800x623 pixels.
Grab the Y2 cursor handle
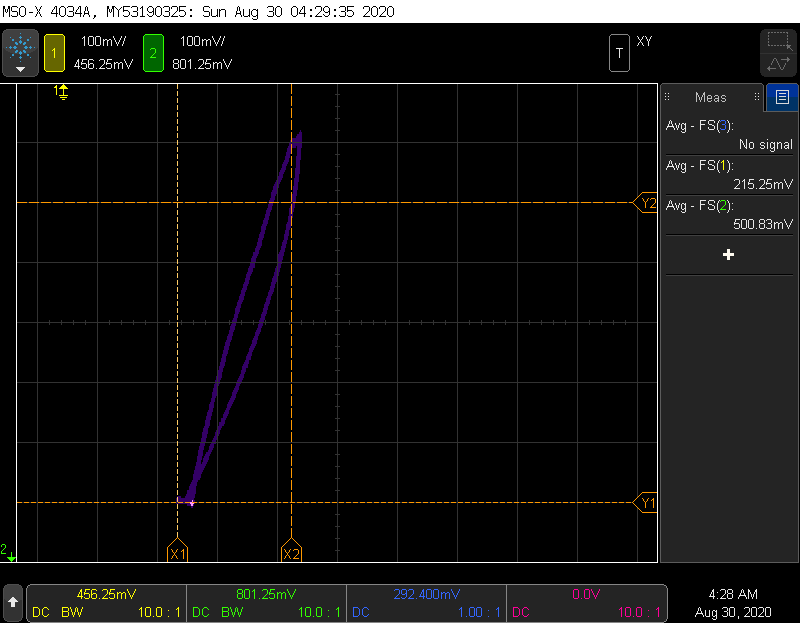[647, 203]
